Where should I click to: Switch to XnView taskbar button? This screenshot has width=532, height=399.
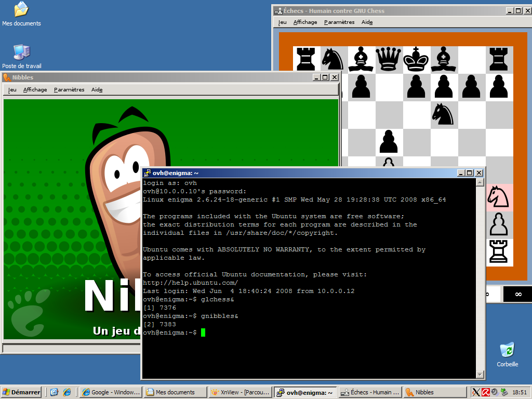point(240,392)
